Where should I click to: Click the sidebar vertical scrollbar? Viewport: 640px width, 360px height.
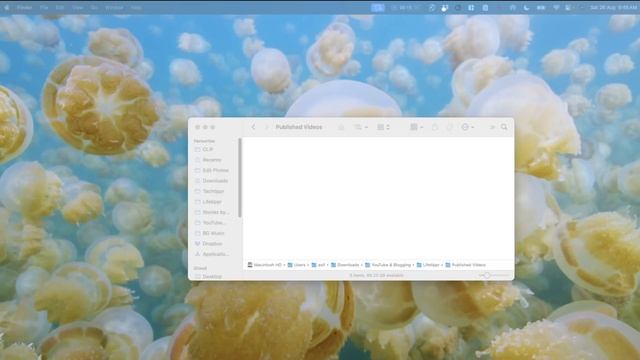(240, 178)
